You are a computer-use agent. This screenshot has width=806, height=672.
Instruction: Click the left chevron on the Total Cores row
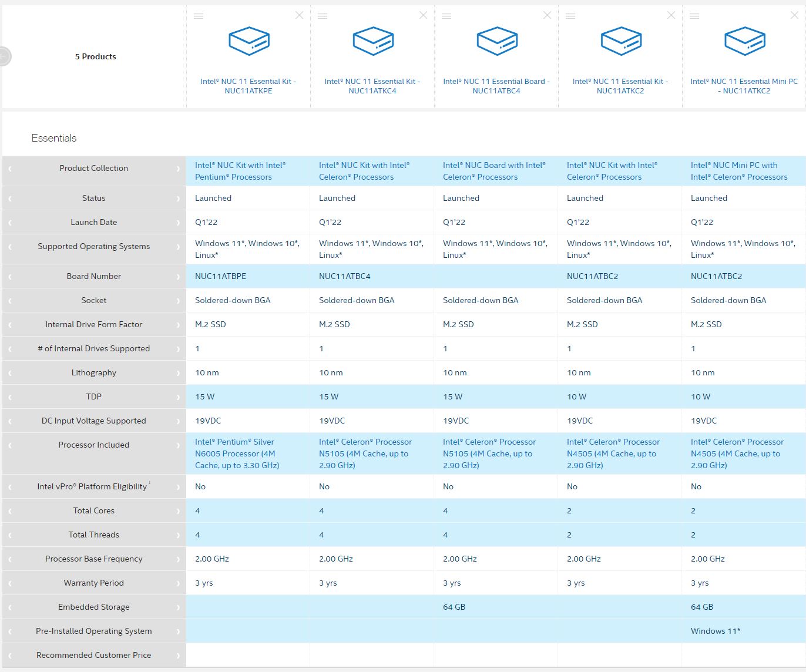point(10,511)
